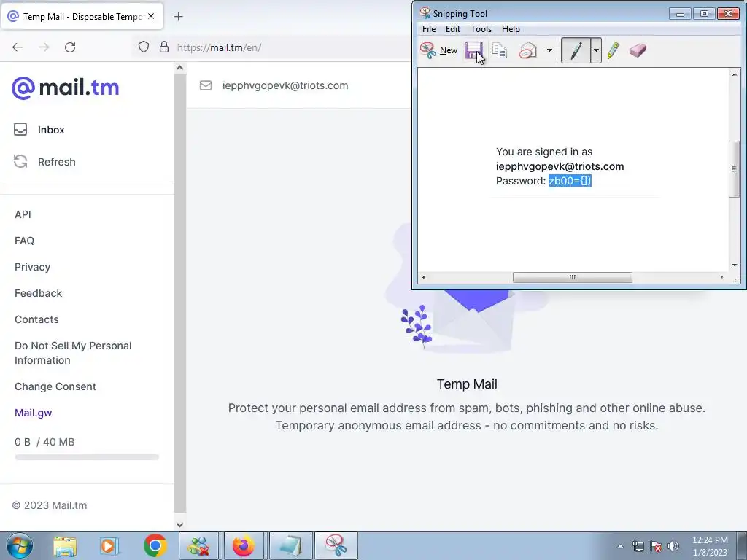Screen dimensions: 747x560
Task: Select the Eraser tool
Action: click(638, 50)
